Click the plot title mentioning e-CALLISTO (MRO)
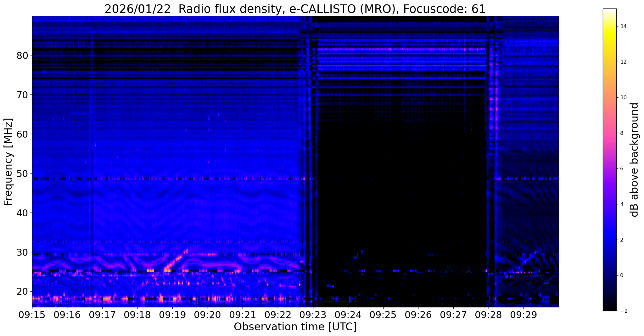 pyautogui.click(x=295, y=9)
